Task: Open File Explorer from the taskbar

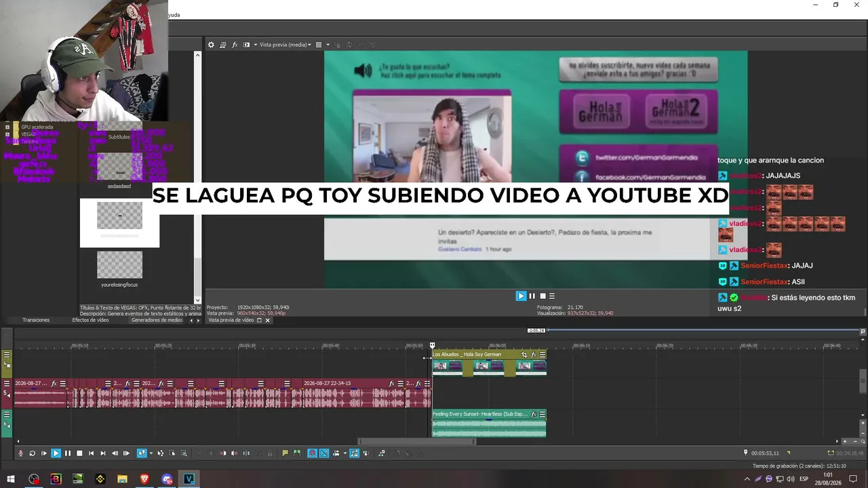Action: click(x=122, y=479)
